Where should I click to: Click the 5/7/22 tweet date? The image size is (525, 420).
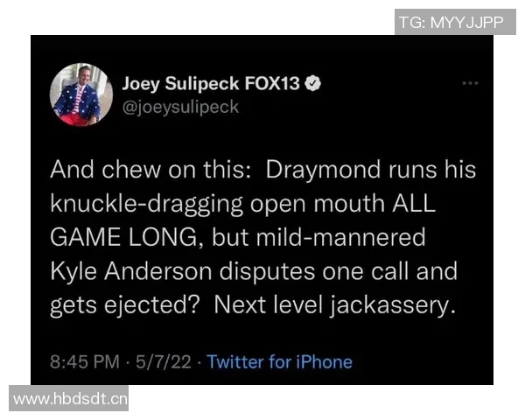pyautogui.click(x=164, y=362)
